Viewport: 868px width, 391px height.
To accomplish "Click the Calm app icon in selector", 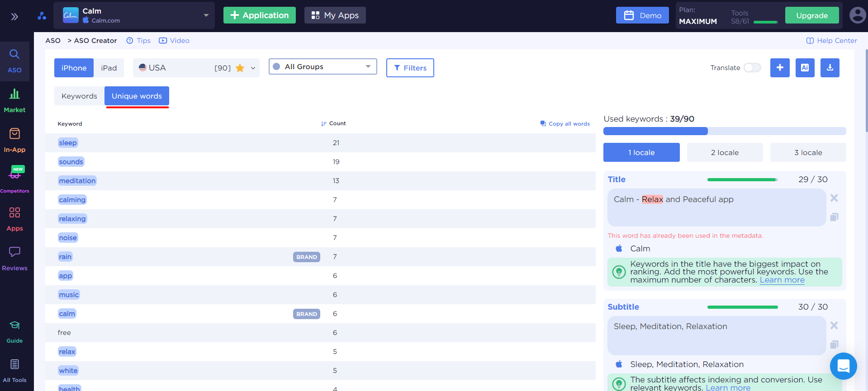I will tap(71, 15).
